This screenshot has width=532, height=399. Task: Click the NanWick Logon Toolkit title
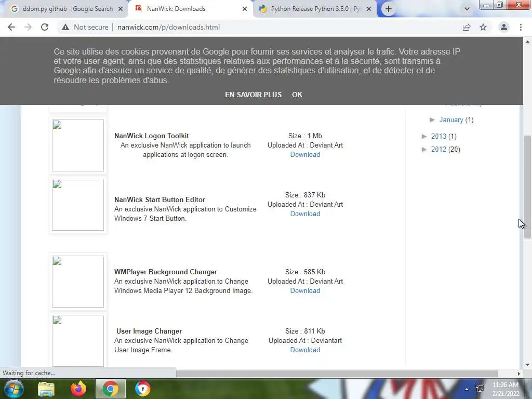[151, 136]
